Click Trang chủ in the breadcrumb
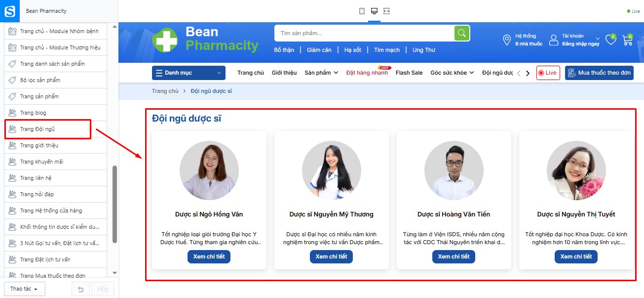 [165, 91]
